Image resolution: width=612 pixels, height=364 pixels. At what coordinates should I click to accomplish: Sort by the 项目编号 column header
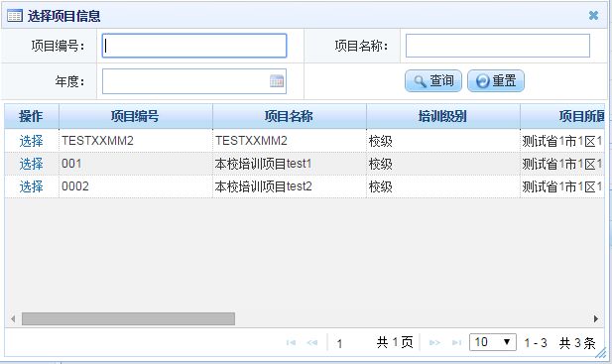[x=136, y=116]
